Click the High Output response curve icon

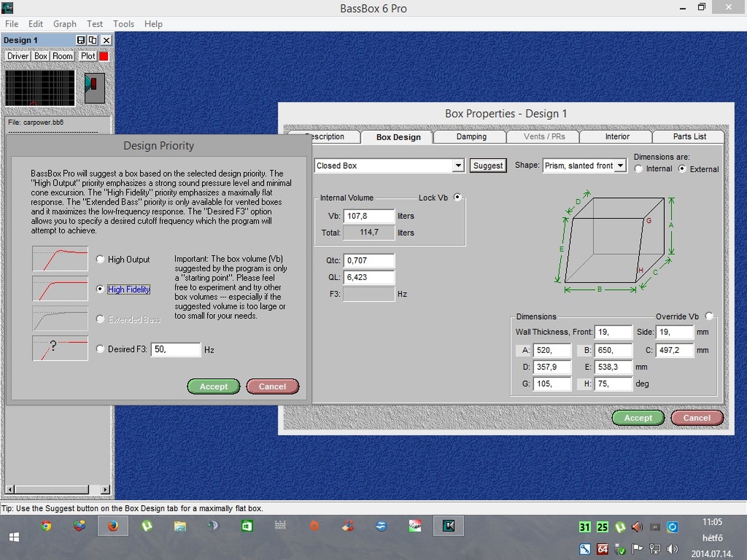point(60,259)
